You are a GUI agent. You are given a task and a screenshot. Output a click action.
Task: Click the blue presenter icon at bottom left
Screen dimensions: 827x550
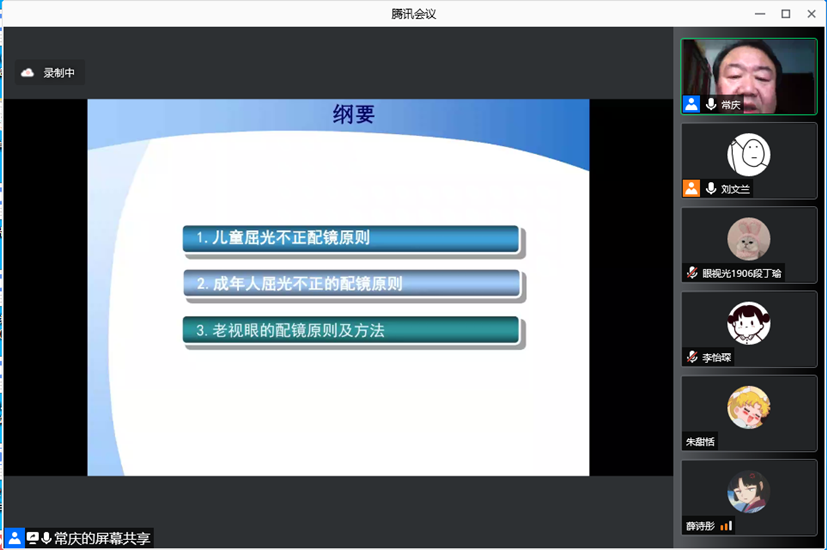[14, 538]
